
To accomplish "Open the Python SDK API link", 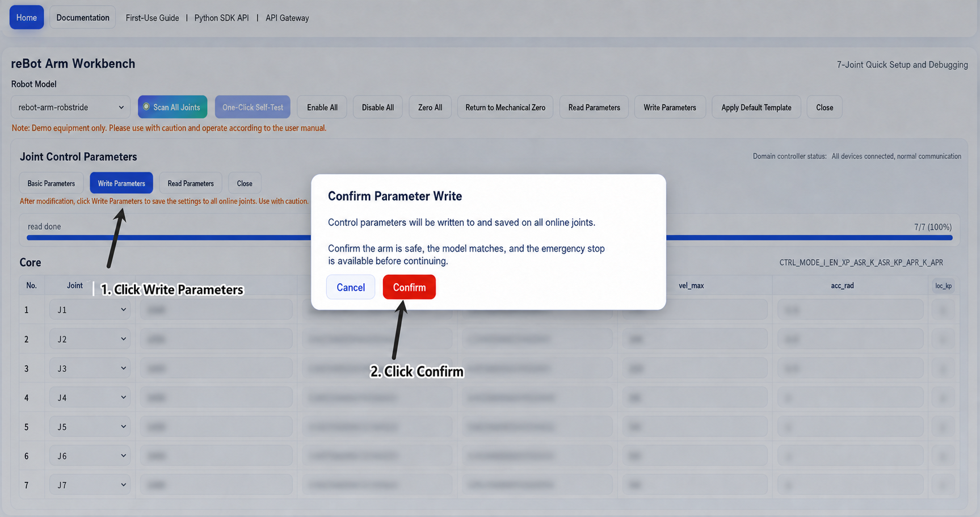I will click(x=221, y=18).
